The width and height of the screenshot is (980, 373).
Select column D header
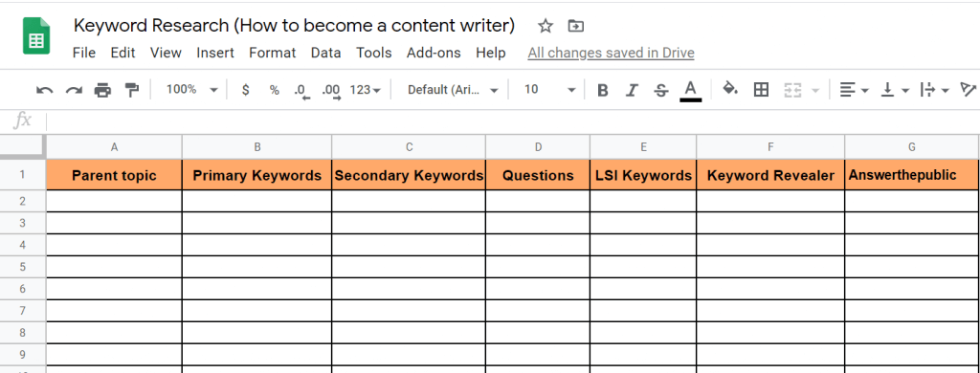click(x=538, y=147)
